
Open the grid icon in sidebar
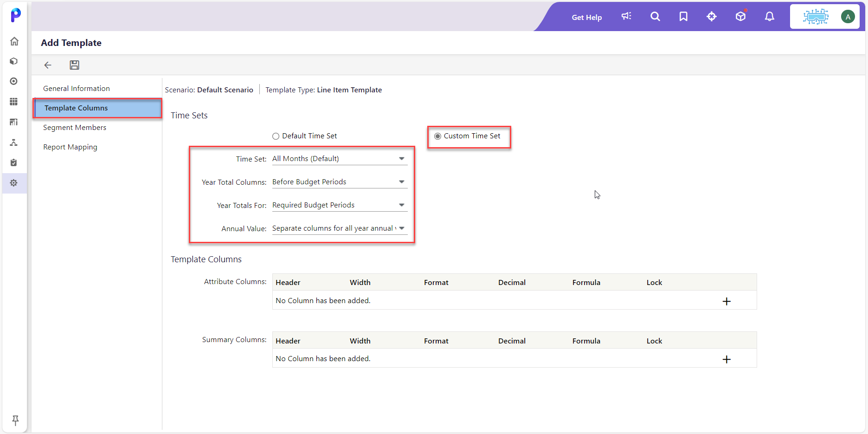point(14,101)
